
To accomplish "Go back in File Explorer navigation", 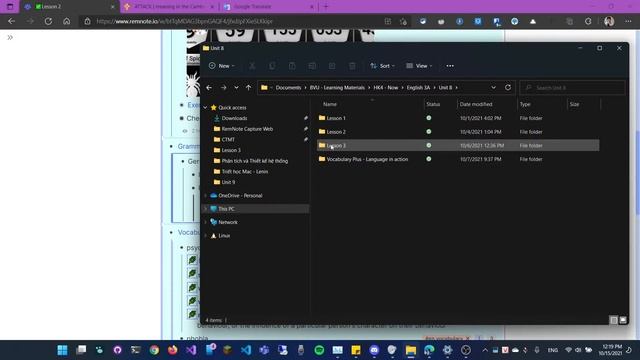I will (209, 88).
